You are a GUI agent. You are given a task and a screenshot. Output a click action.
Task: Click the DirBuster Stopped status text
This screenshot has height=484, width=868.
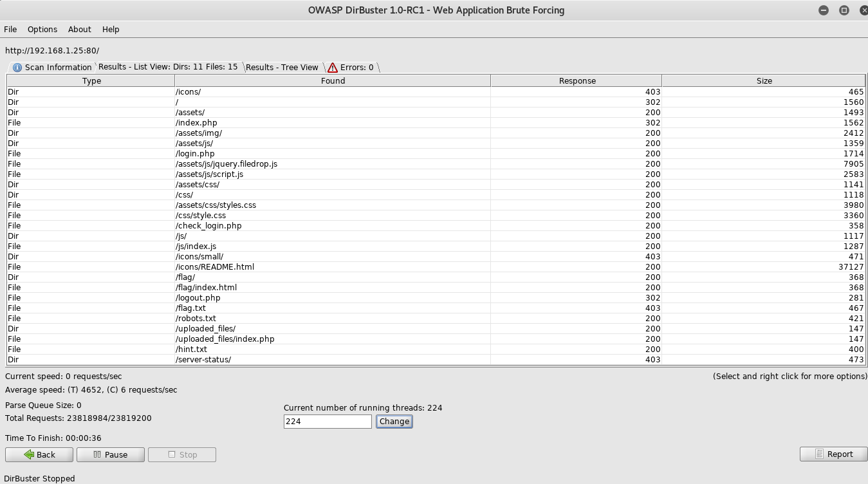click(x=40, y=479)
